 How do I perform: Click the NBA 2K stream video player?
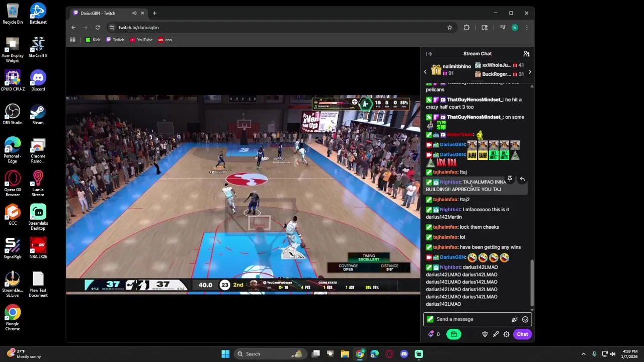click(x=243, y=194)
